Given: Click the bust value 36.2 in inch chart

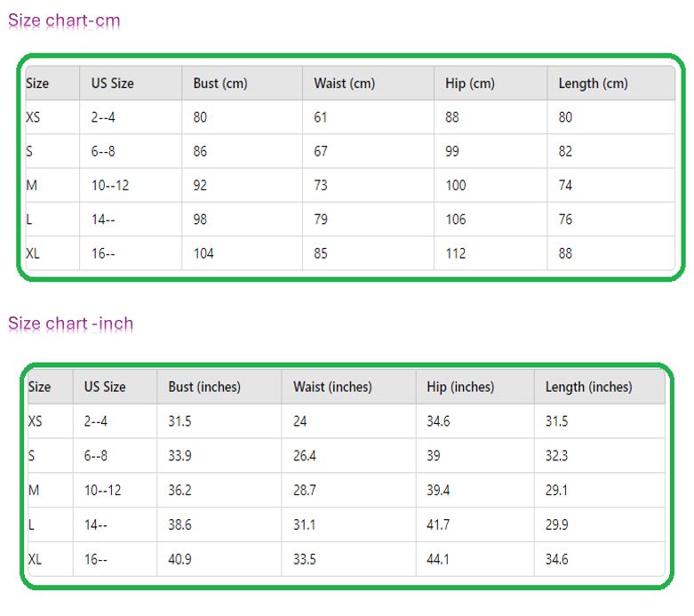Looking at the screenshot, I should tap(179, 491).
